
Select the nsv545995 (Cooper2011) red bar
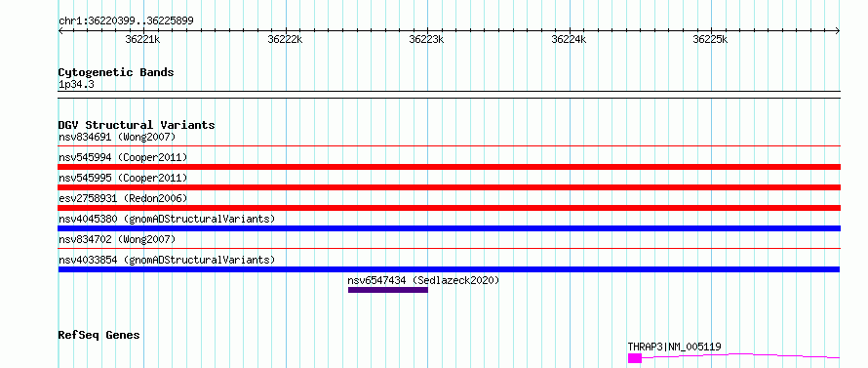449,187
